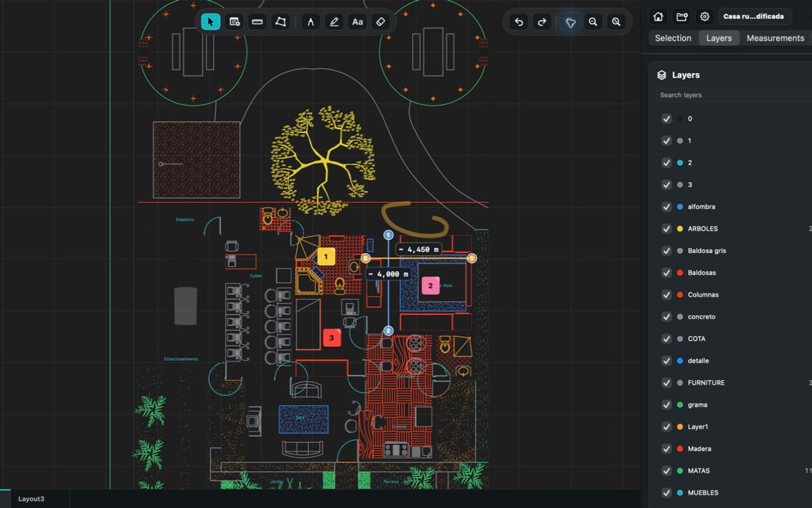Select the pencil markup tool
Screen dimensions: 812x508
tap(334, 22)
